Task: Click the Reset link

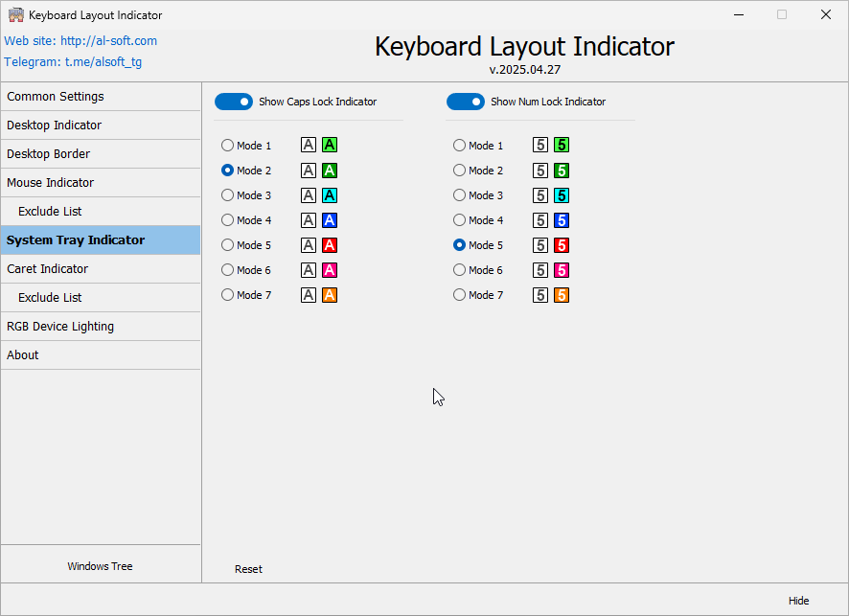Action: [x=248, y=568]
